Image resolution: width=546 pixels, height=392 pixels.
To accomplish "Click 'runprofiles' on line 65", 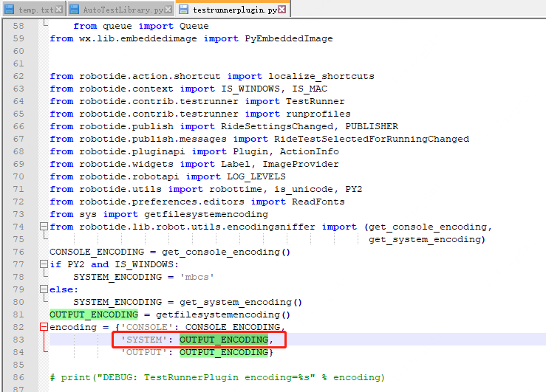I will point(318,114).
